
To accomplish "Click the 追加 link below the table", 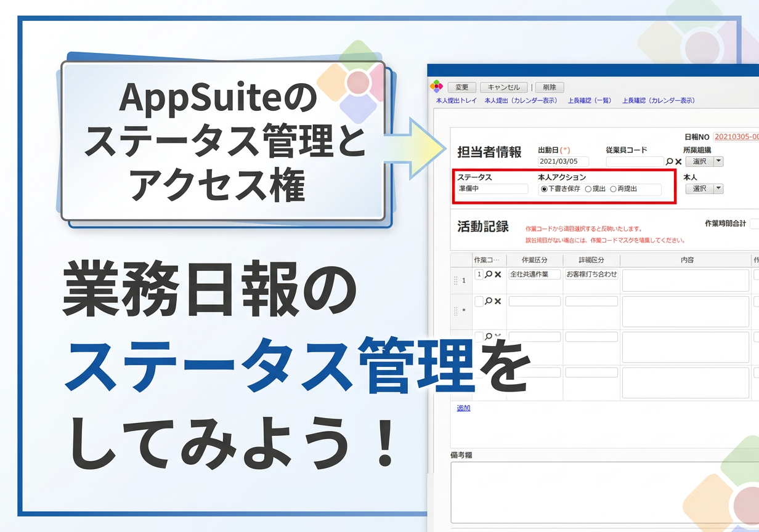I will click(x=463, y=408).
